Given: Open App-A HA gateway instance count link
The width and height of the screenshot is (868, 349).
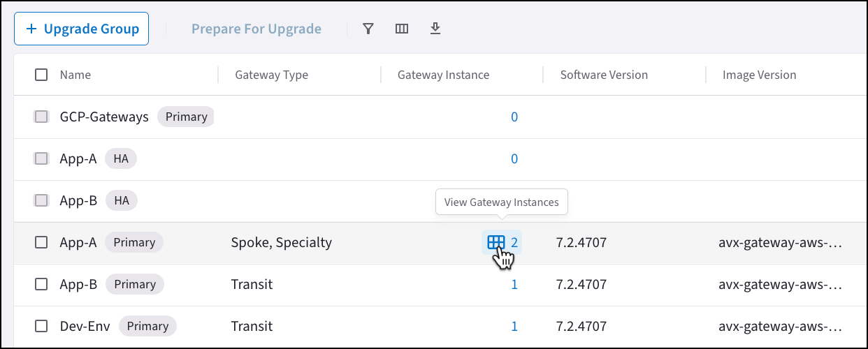Looking at the screenshot, I should tap(514, 158).
